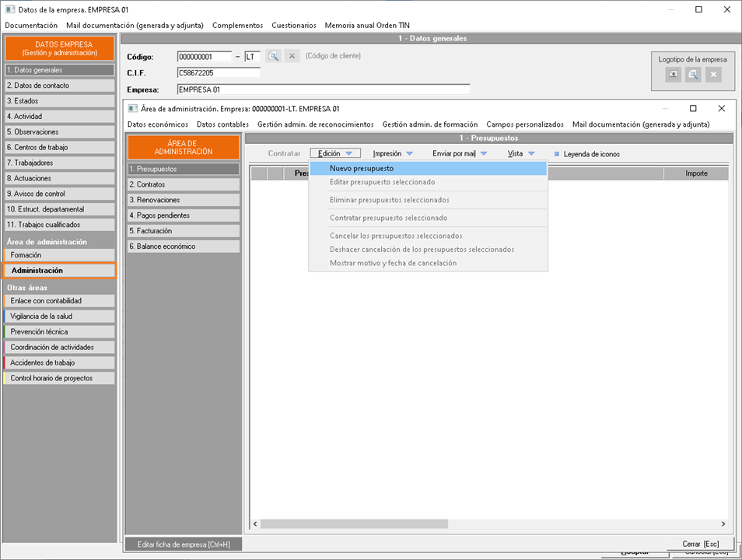Click the horizontal scrollbar right arrow
Screen dimensions: 742x560
pyautogui.click(x=723, y=524)
